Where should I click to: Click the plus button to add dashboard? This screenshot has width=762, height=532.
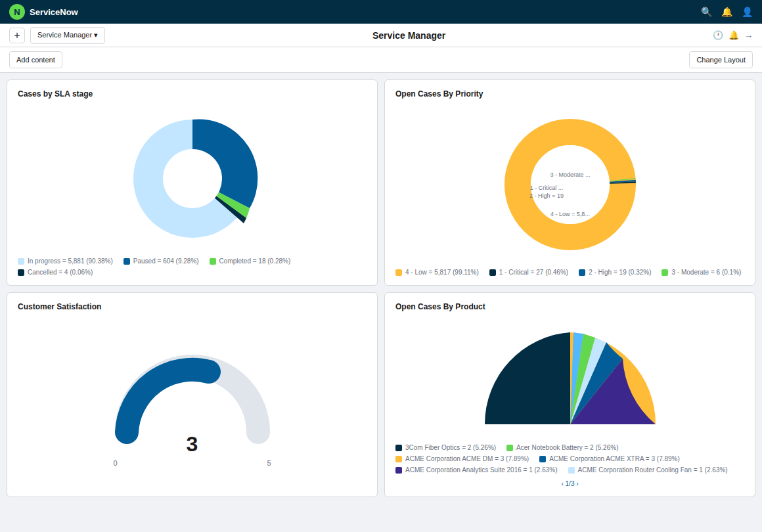(17, 35)
